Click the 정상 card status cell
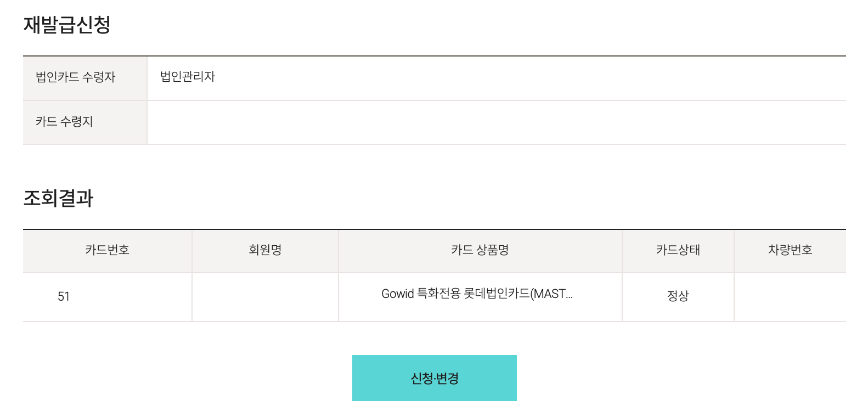The height and width of the screenshot is (417, 868). (678, 296)
